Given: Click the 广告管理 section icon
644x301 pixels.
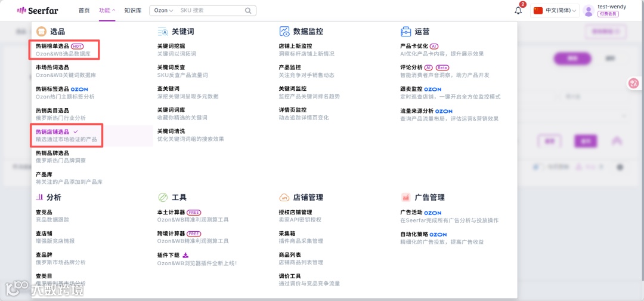Looking at the screenshot, I should 406,198.
